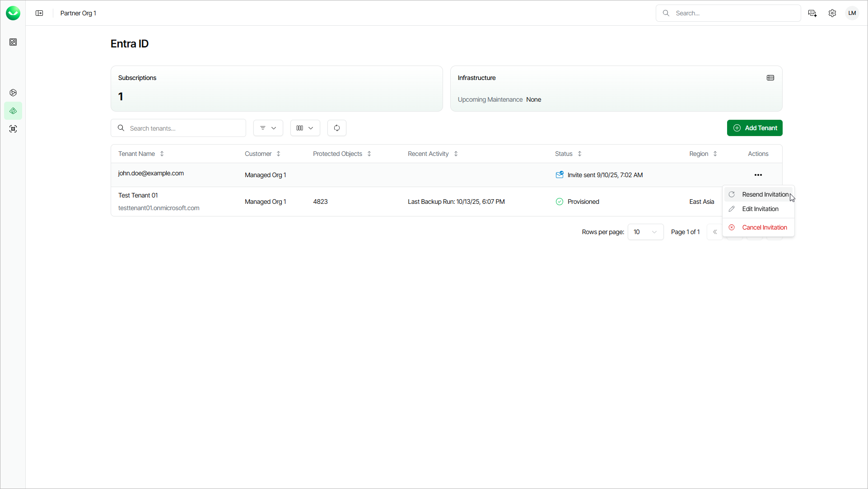Open the dashboard icon in sidebar

[x=13, y=42]
